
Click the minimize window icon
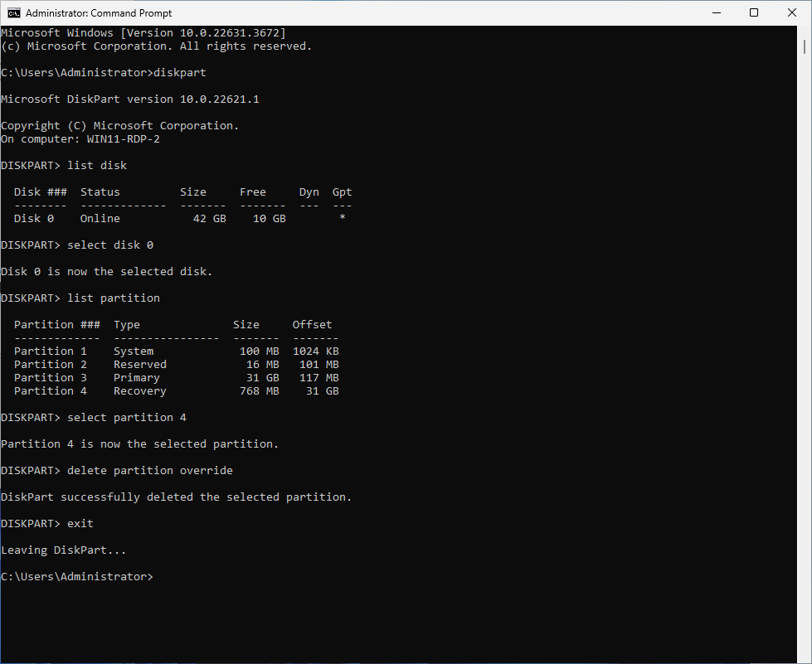point(716,12)
